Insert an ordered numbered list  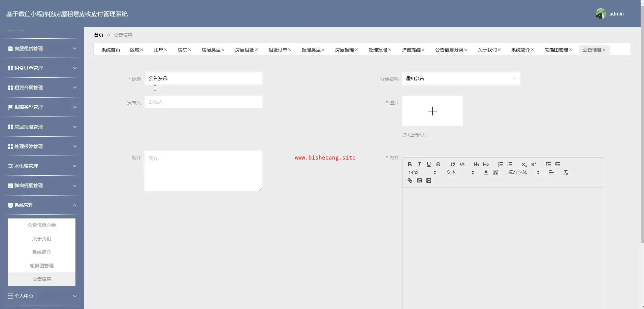pos(500,164)
